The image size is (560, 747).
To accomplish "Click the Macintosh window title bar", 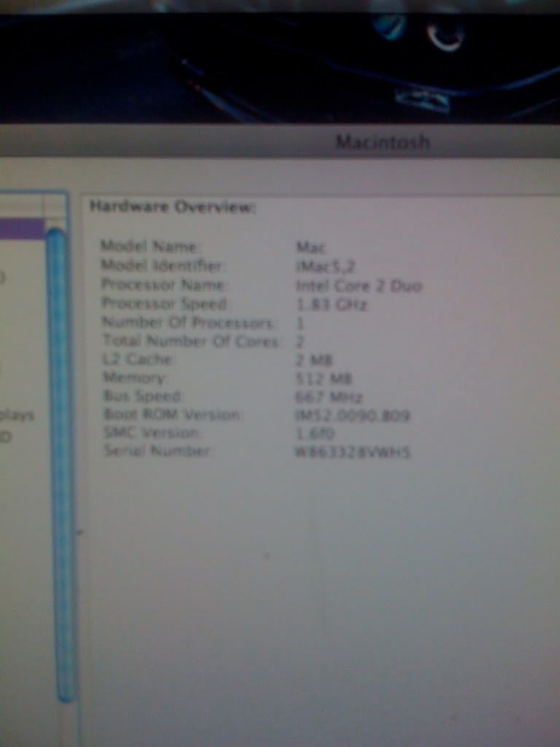I will coord(382,142).
